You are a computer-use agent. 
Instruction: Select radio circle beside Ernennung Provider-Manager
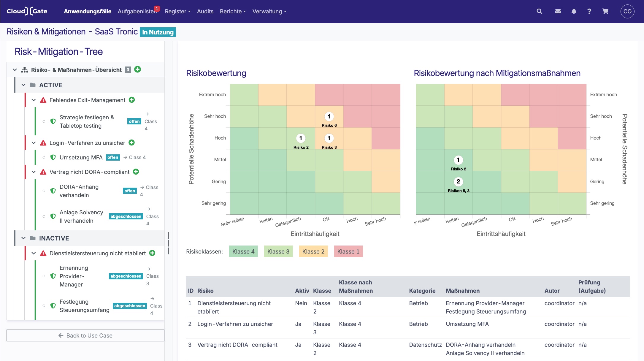tap(44, 276)
